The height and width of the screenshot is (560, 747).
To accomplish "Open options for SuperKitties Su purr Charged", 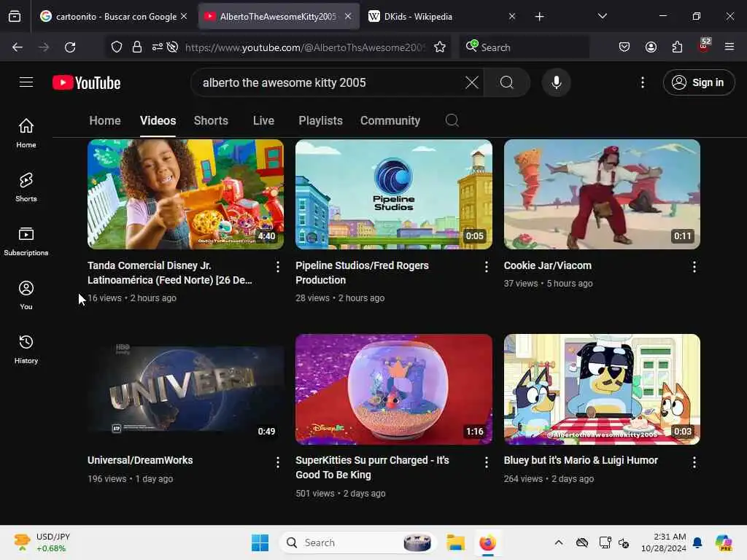I will coord(486,462).
